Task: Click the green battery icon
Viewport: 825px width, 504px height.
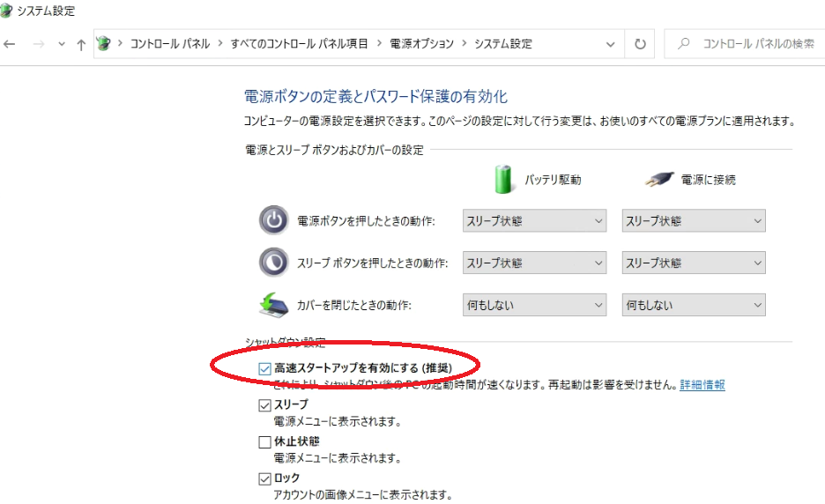Action: pos(503,179)
